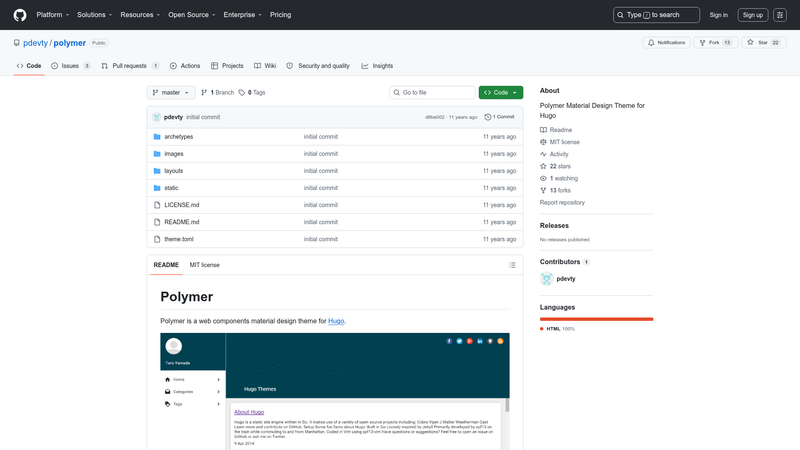Switch to the Pull requests tab
The height and width of the screenshot is (450, 800).
tap(130, 66)
